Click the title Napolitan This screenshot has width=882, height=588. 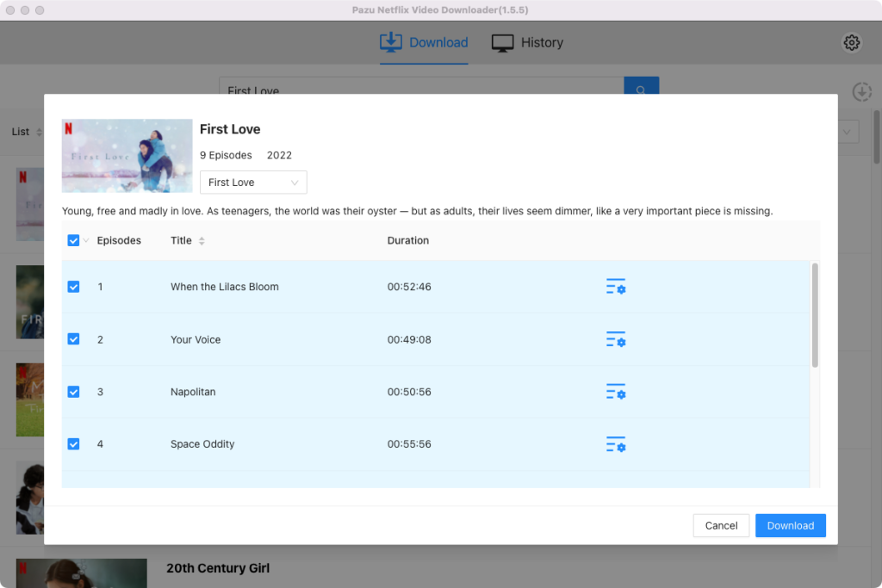[x=193, y=392]
